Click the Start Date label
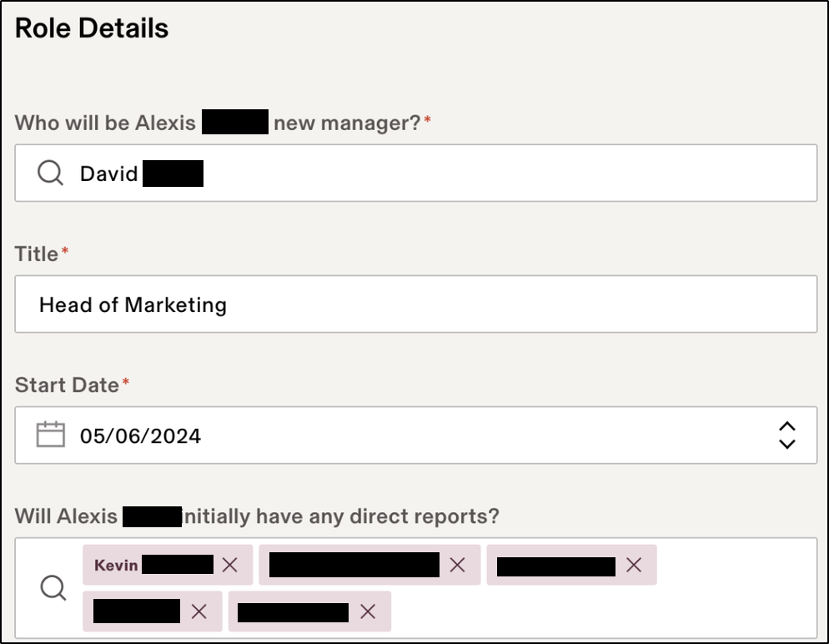Viewport: 829px width, 644px height. point(67,385)
